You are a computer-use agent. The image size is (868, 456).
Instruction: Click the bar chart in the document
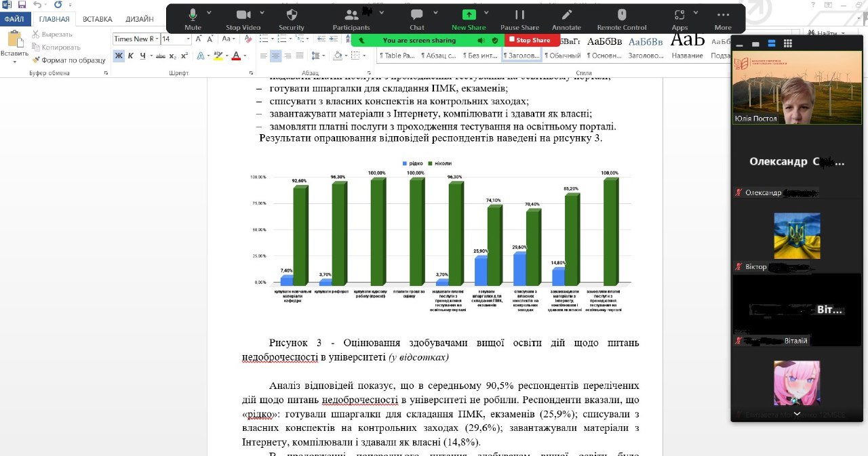(439, 236)
